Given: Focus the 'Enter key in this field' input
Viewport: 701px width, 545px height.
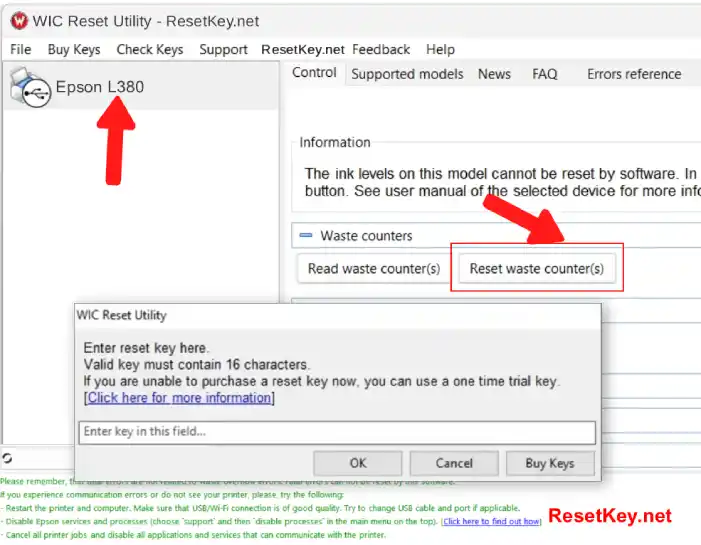Looking at the screenshot, I should 337,432.
